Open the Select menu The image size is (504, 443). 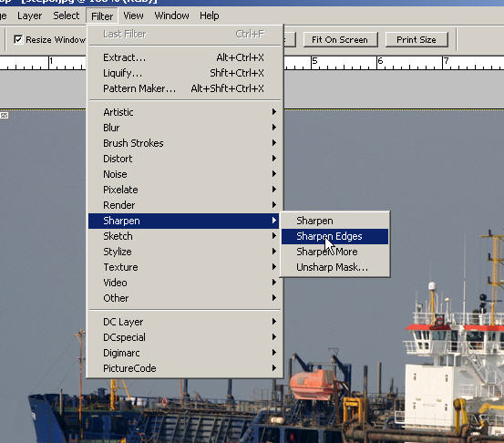66,15
